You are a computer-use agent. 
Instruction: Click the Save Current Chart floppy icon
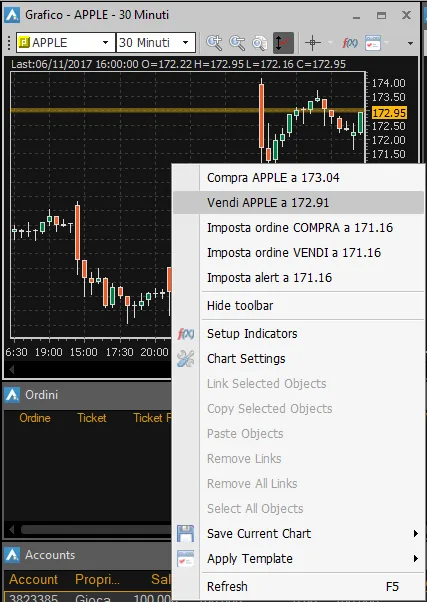click(x=185, y=534)
